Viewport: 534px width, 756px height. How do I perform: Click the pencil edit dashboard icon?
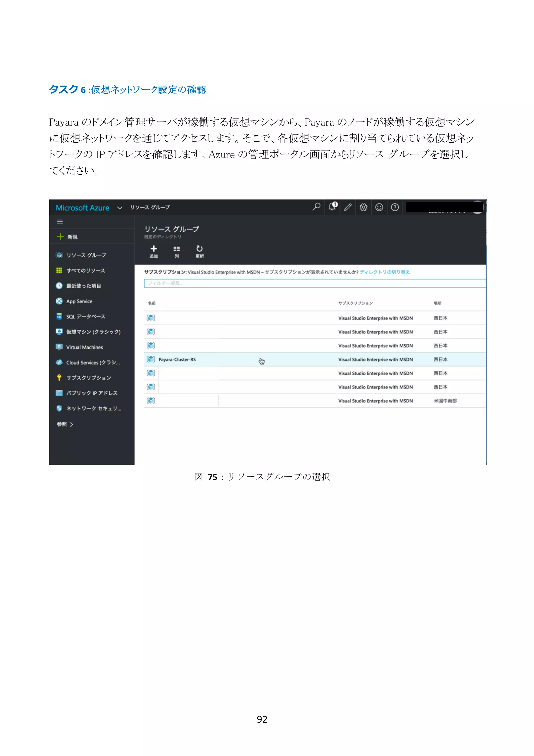coord(348,207)
